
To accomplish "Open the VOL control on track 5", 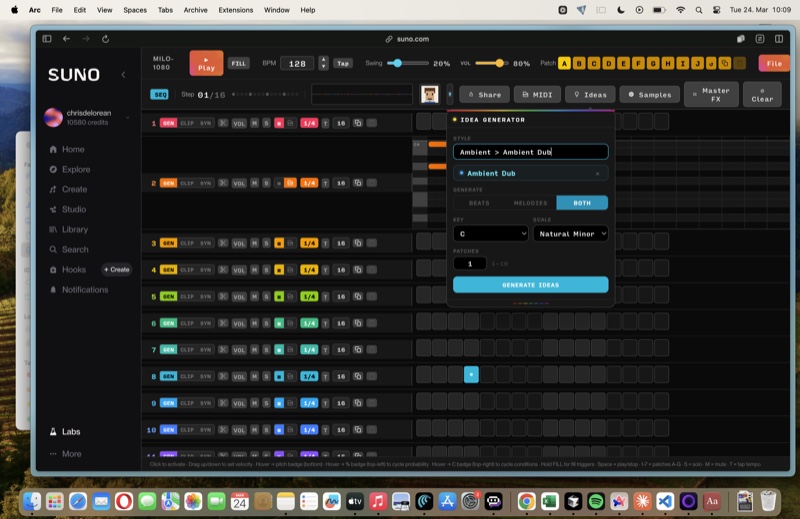I will click(239, 296).
